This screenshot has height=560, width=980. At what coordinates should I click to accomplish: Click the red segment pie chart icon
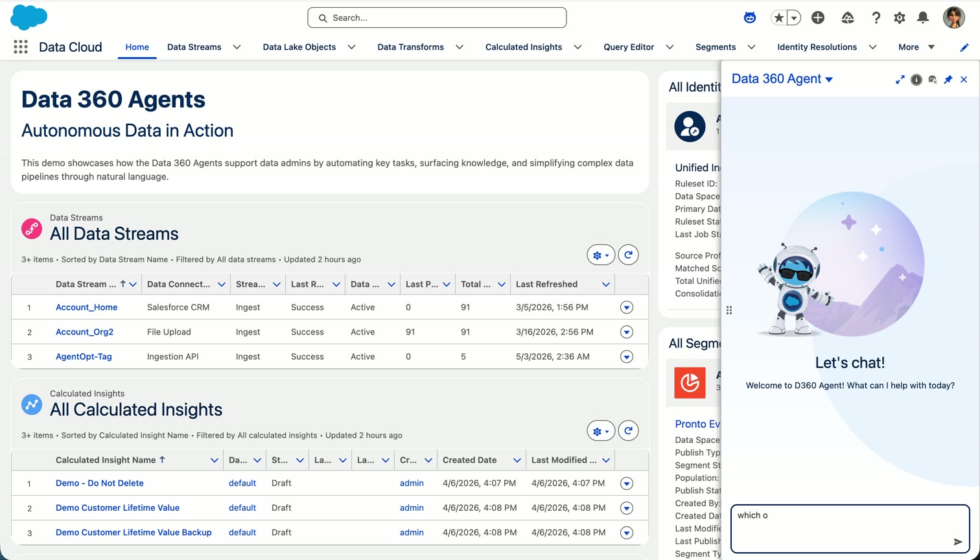pos(690,382)
